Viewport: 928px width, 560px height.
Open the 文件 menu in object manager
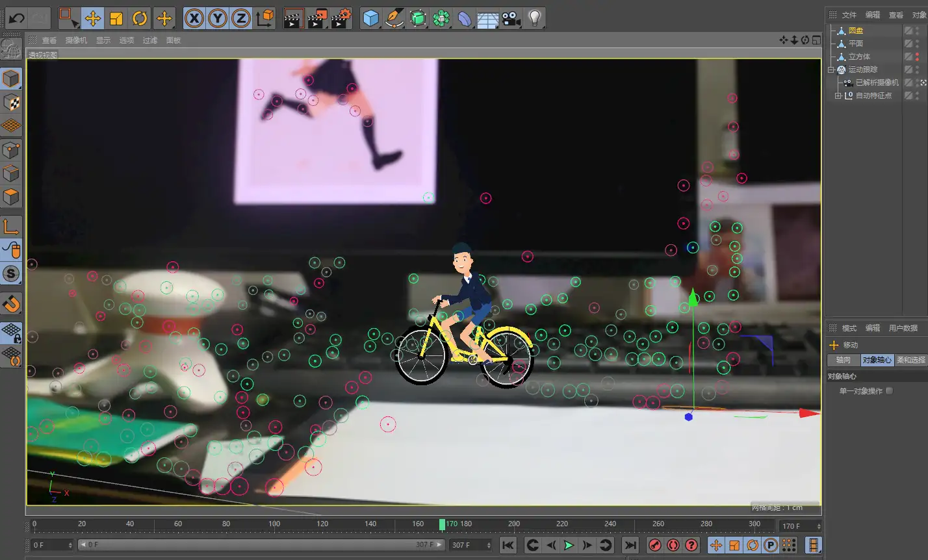point(849,15)
